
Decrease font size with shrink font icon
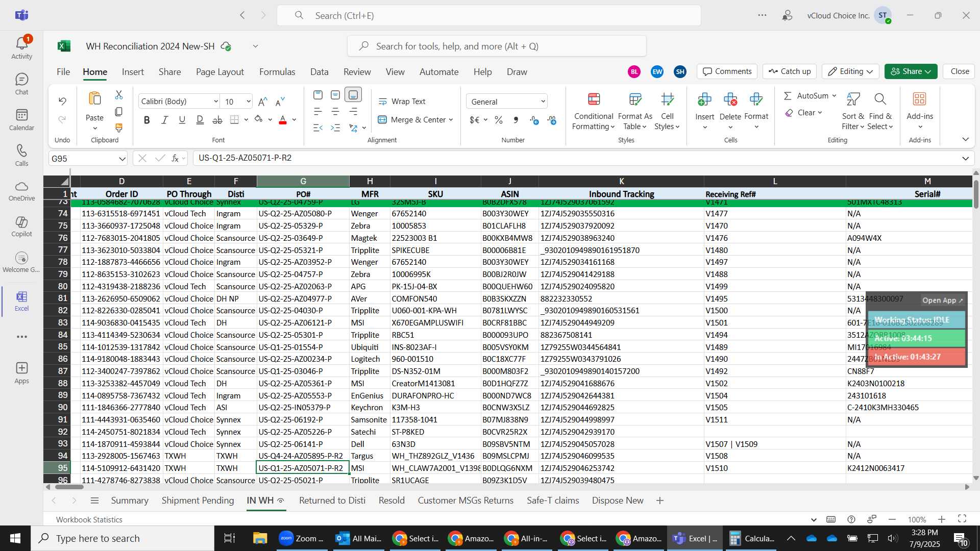pos(280,102)
